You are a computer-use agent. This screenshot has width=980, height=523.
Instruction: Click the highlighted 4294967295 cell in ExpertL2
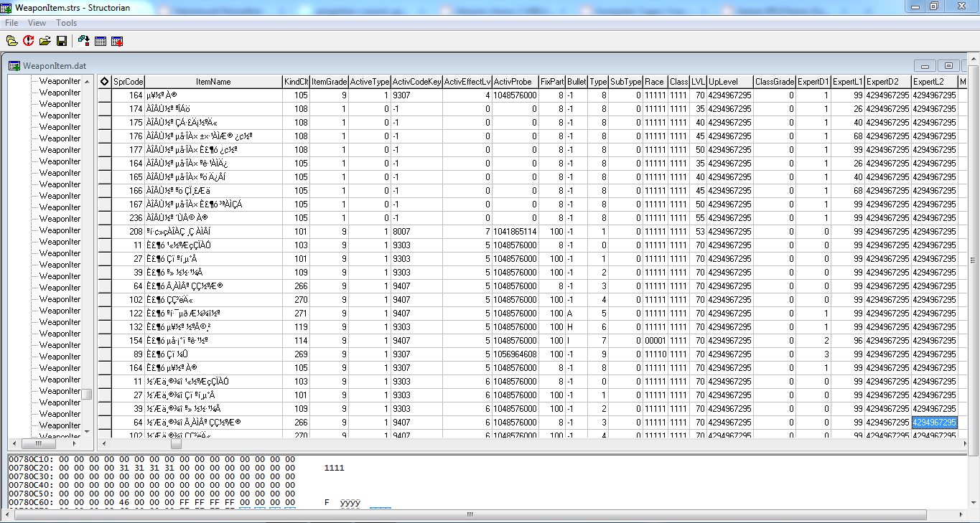(935, 423)
